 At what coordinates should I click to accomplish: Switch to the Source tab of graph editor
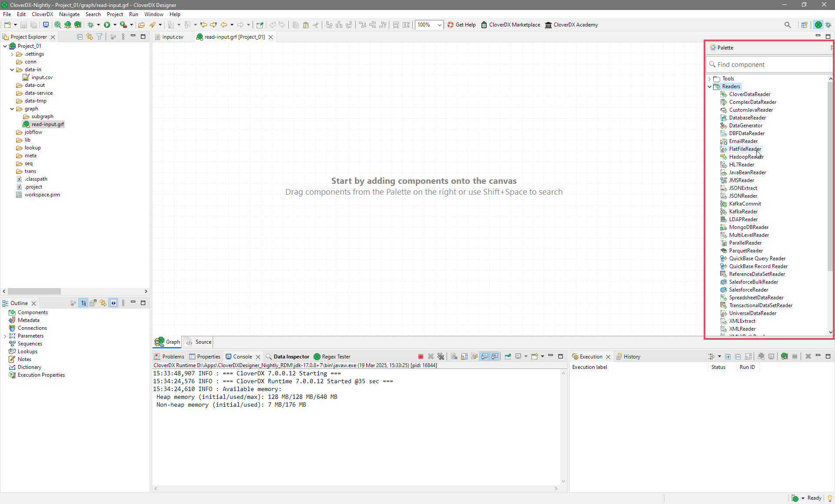pos(199,342)
